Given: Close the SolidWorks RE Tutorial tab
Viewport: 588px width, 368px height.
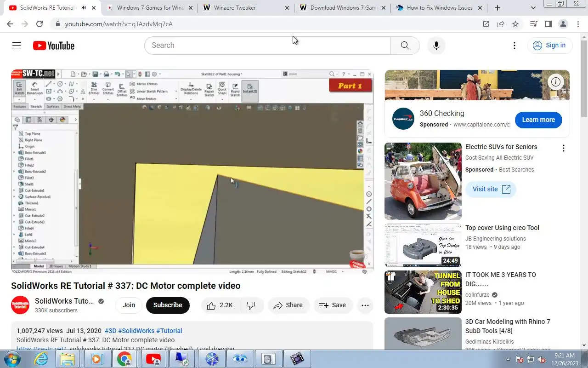Looking at the screenshot, I should point(94,8).
